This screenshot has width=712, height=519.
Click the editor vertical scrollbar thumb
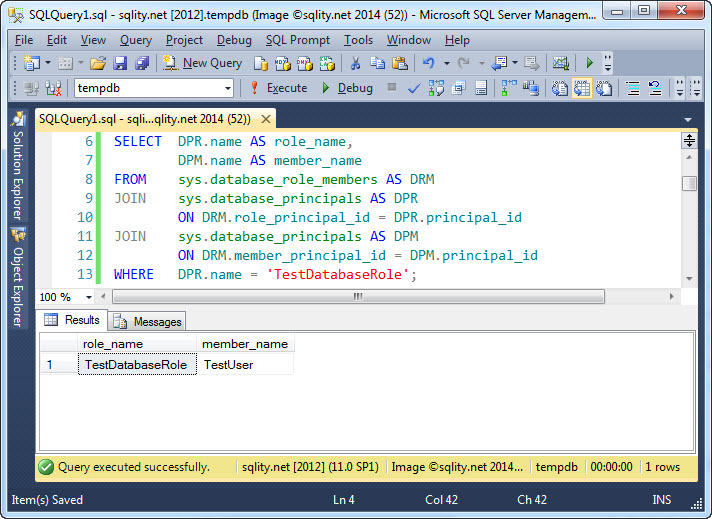coord(689,183)
